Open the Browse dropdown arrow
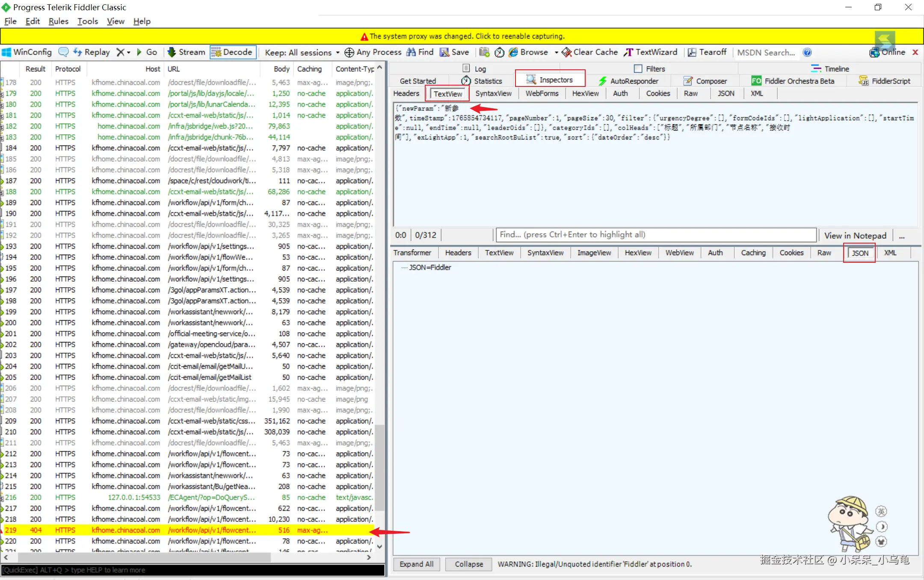 [556, 52]
